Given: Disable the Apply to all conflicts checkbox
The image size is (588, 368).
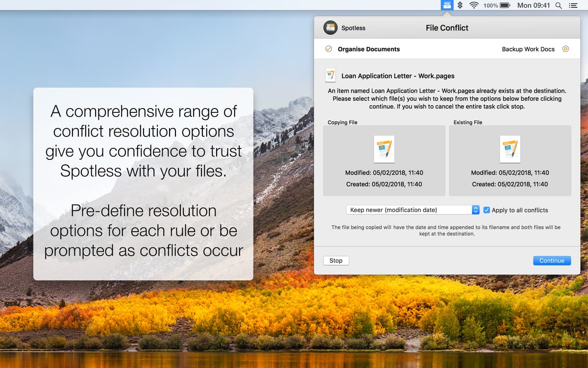Looking at the screenshot, I should [486, 210].
